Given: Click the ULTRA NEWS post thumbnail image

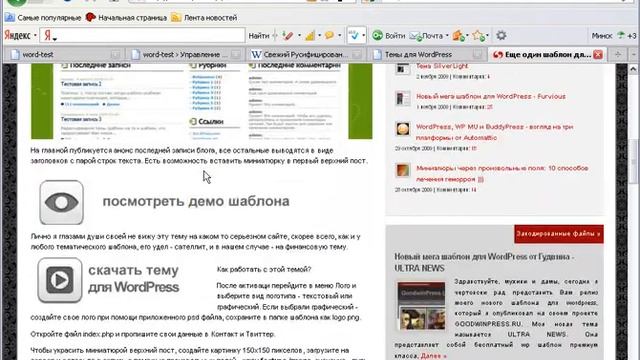Looking at the screenshot, I should coord(422,306).
